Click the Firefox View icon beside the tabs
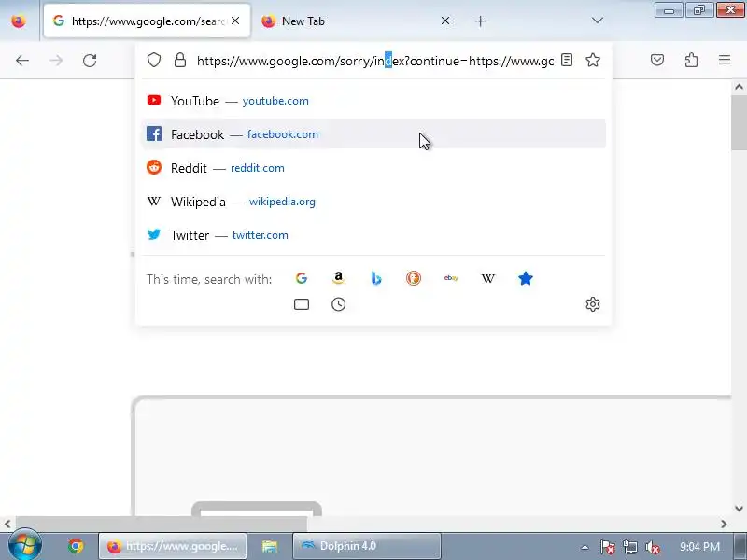 pos(19,21)
